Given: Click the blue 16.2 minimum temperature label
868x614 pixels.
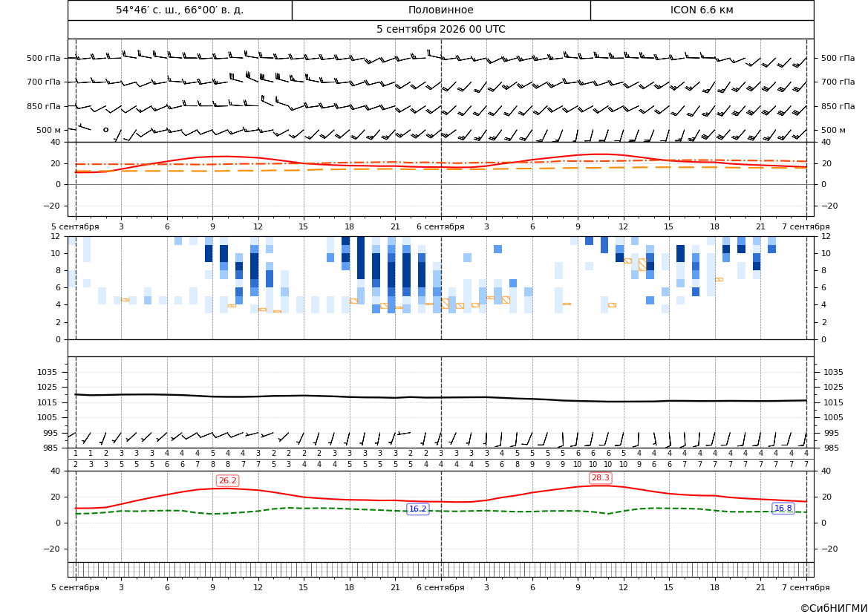Looking at the screenshot, I should [417, 509].
